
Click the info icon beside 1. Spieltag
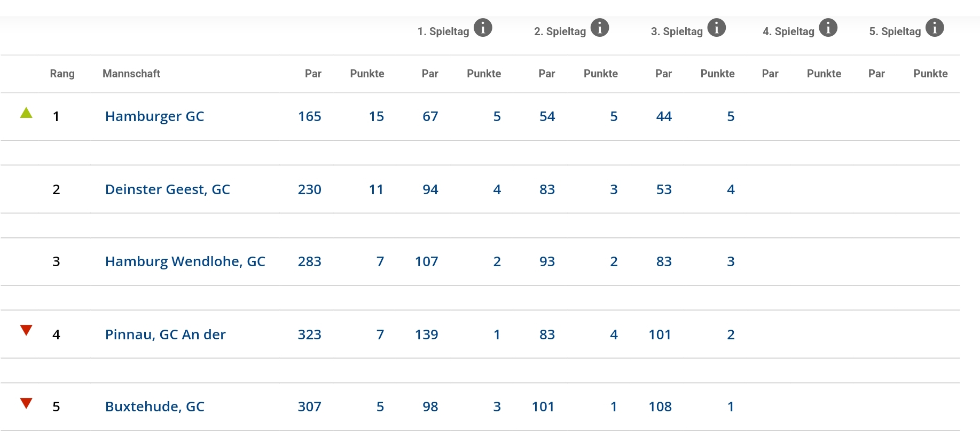point(483,28)
